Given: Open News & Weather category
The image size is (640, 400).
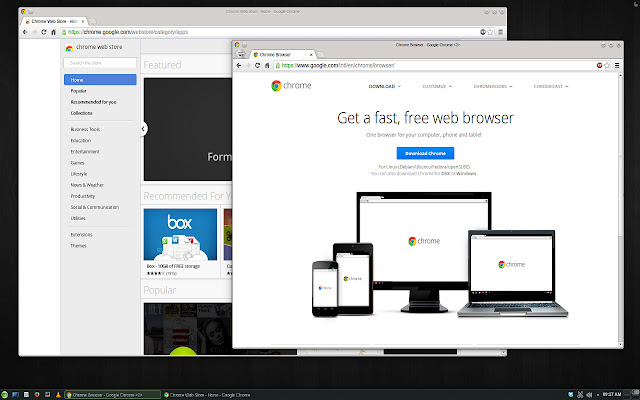Looking at the screenshot, I should click(x=87, y=185).
